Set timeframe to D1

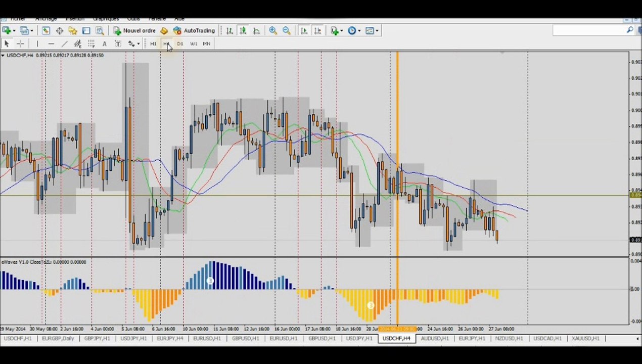(x=180, y=44)
